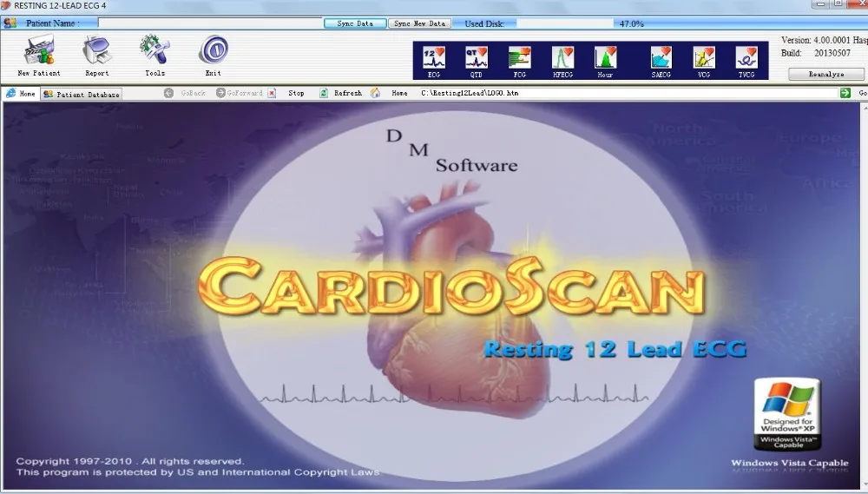
Task: Click the Stop loading icon
Action: click(272, 93)
